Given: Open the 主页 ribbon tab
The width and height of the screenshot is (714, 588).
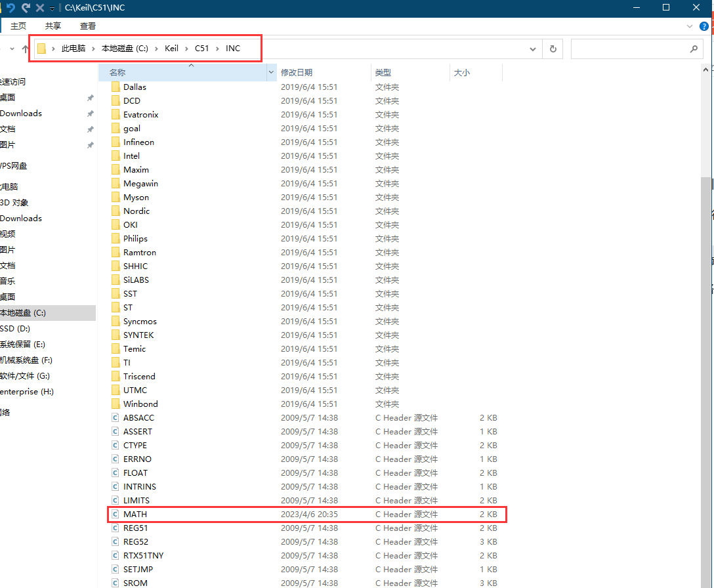Looking at the screenshot, I should (x=18, y=26).
